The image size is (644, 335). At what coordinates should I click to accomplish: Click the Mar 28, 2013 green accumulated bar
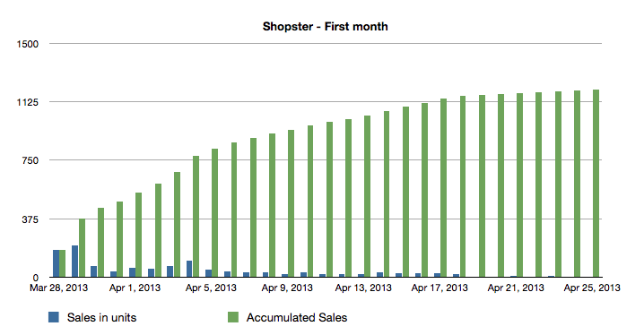63,263
